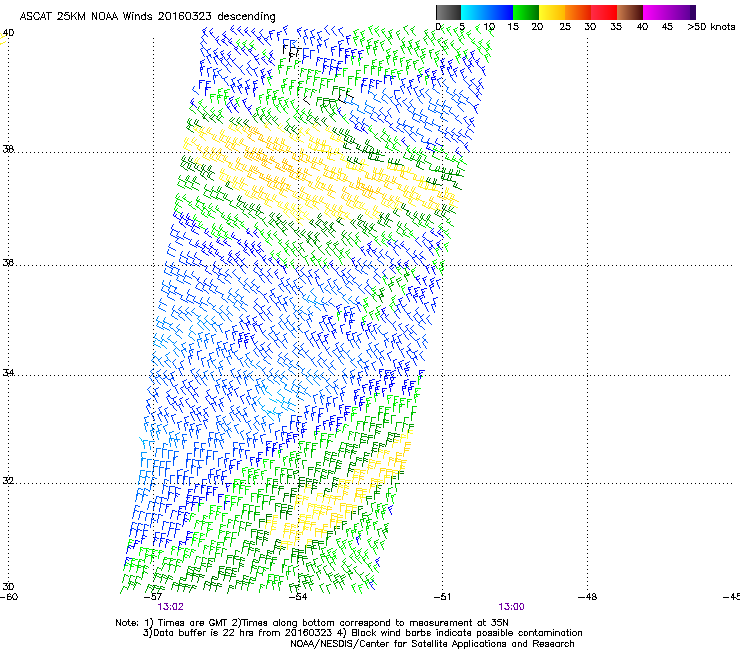Select the orange 25-30 knots legend color
Screen dimensions: 740x650
578,12
